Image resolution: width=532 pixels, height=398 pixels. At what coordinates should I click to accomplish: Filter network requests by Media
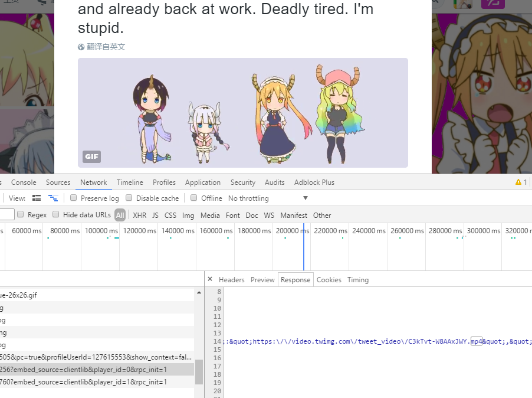coord(210,216)
